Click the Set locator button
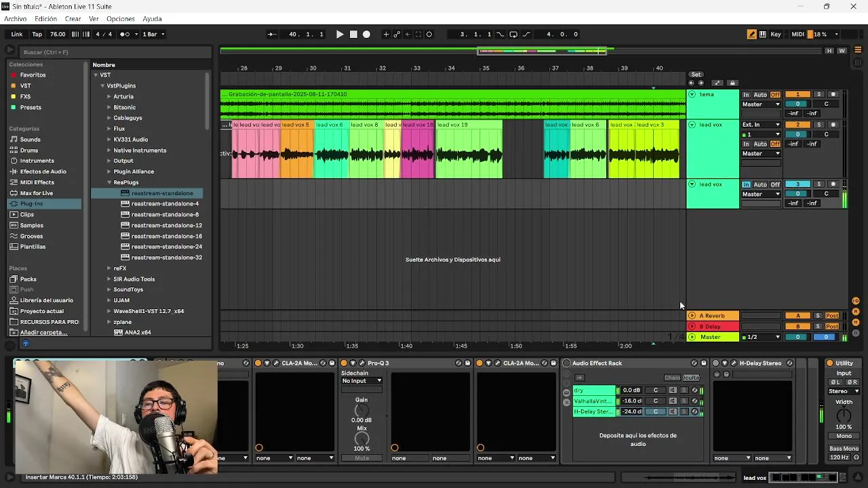This screenshot has height=488, width=868. tap(696, 75)
